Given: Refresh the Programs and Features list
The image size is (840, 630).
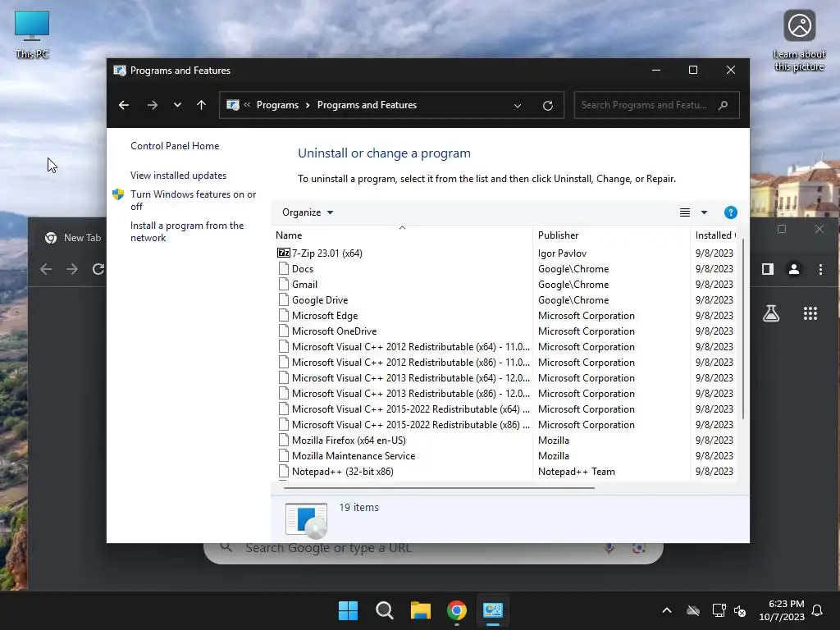Looking at the screenshot, I should [x=547, y=106].
